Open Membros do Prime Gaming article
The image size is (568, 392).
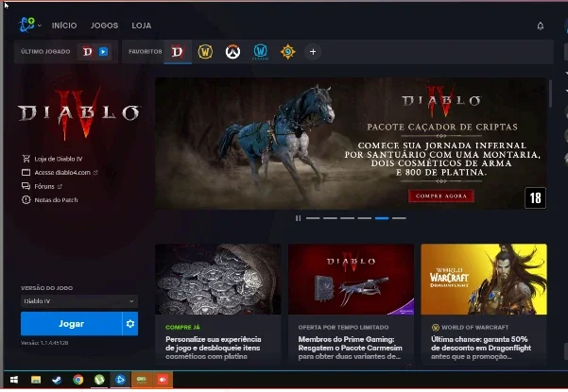point(350,348)
